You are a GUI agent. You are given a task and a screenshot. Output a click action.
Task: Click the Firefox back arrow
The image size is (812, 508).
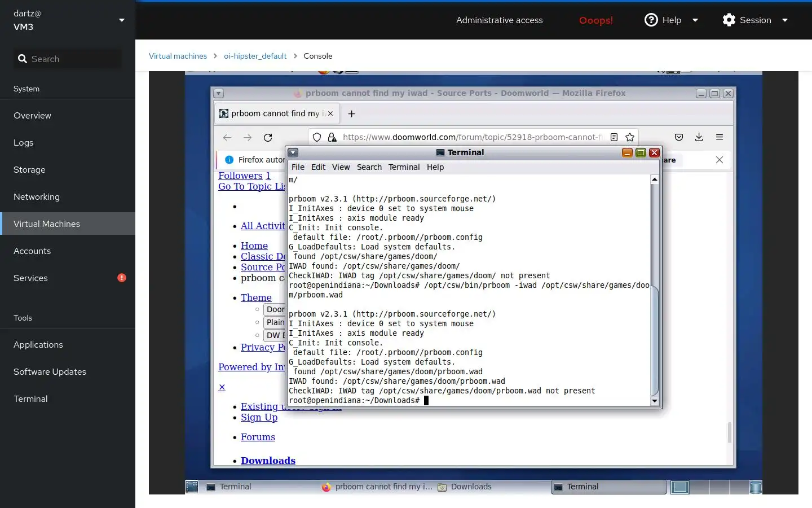coord(227,137)
